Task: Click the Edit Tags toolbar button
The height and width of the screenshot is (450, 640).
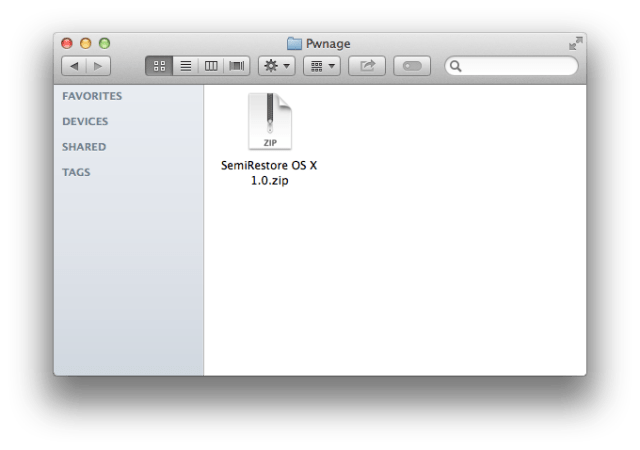Action: pos(412,66)
